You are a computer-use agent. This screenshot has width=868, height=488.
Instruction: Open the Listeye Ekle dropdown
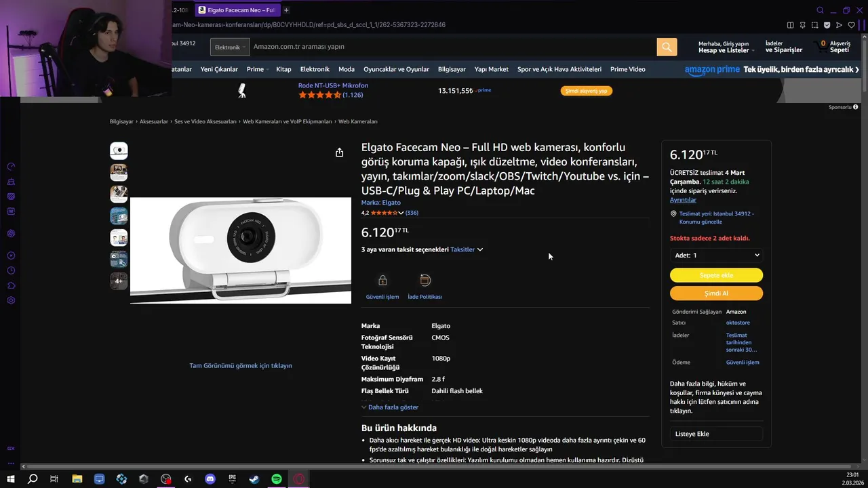[x=716, y=434]
